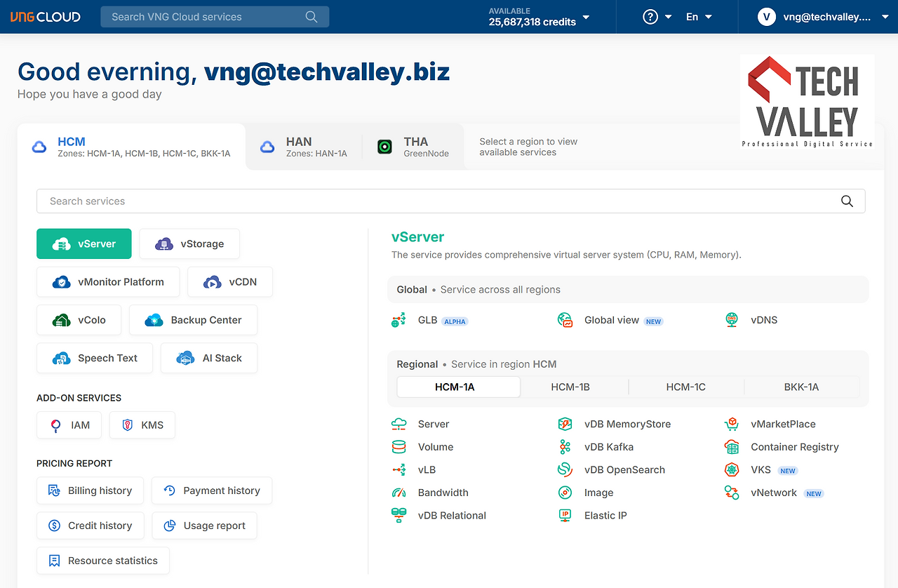Click the vLB load balancer icon
898x588 pixels.
(398, 470)
